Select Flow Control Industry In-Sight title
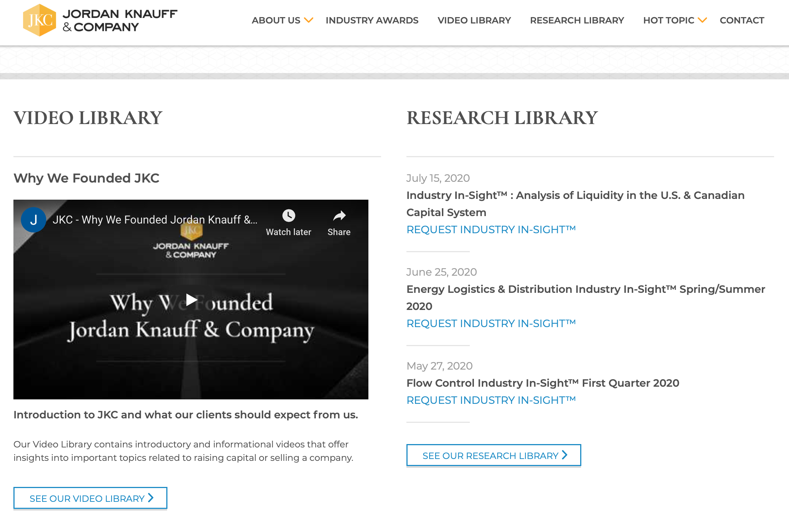This screenshot has width=789, height=532. click(543, 383)
